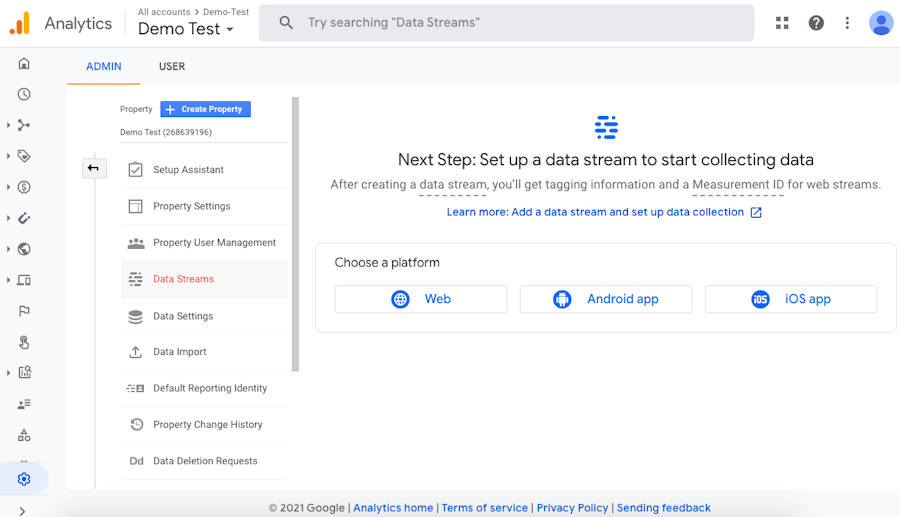Image resolution: width=900 pixels, height=517 pixels.
Task: Open Acquisition branching-arrows icon in sidebar
Action: 24,125
